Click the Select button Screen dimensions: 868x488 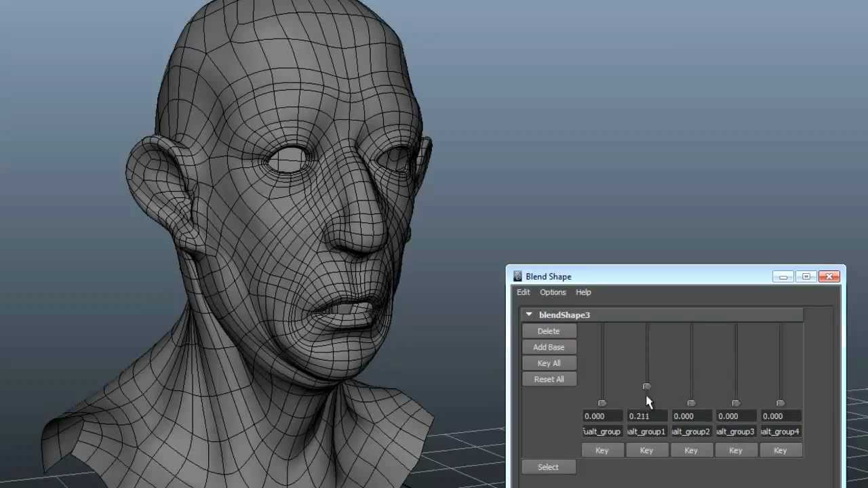548,467
